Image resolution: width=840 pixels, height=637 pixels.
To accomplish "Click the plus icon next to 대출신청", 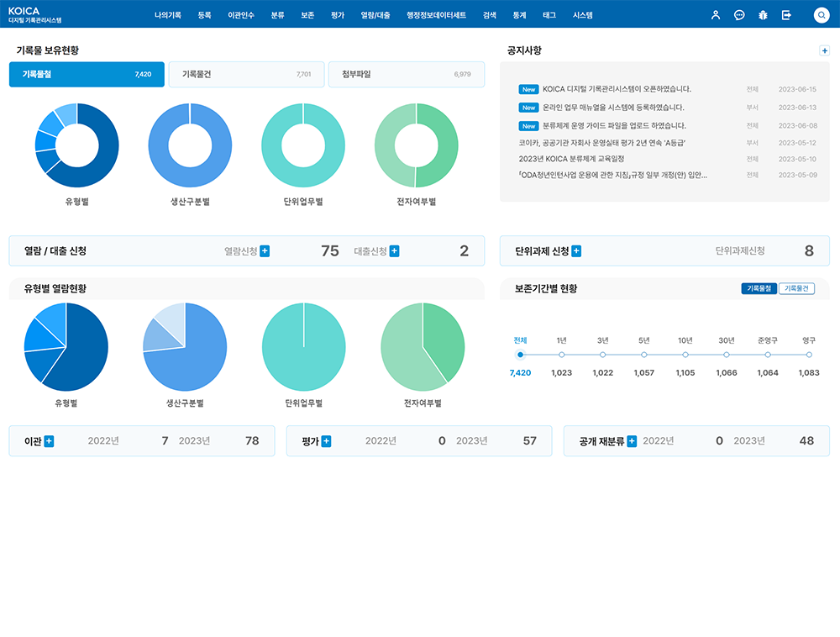I will point(394,250).
